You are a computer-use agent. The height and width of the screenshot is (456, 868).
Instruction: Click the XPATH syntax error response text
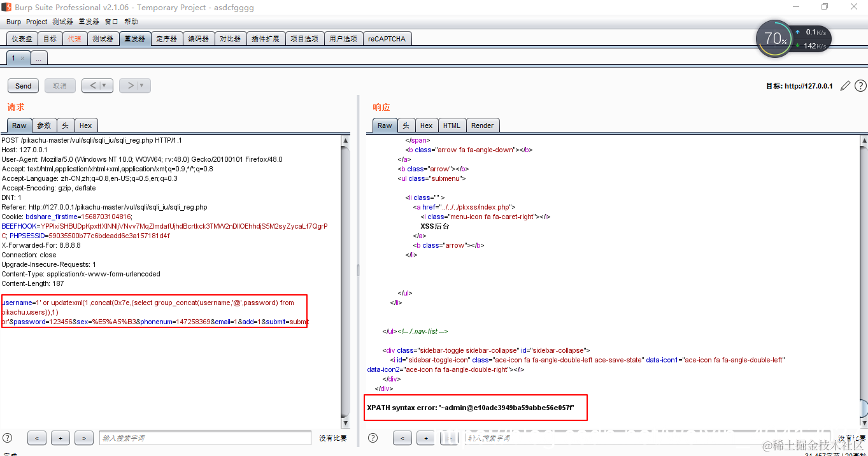[471, 408]
